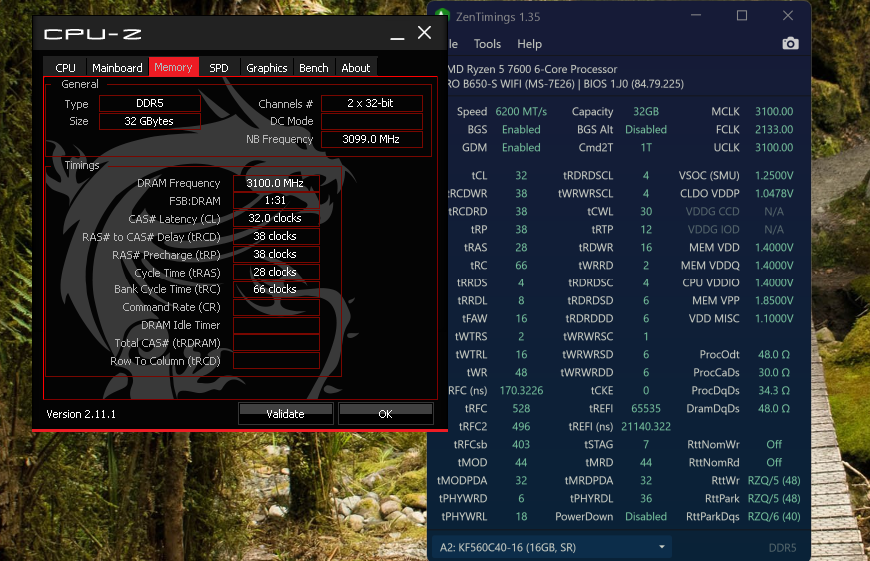Viewport: 870px width, 561px height.
Task: Select the Memory tab
Action: 173,68
